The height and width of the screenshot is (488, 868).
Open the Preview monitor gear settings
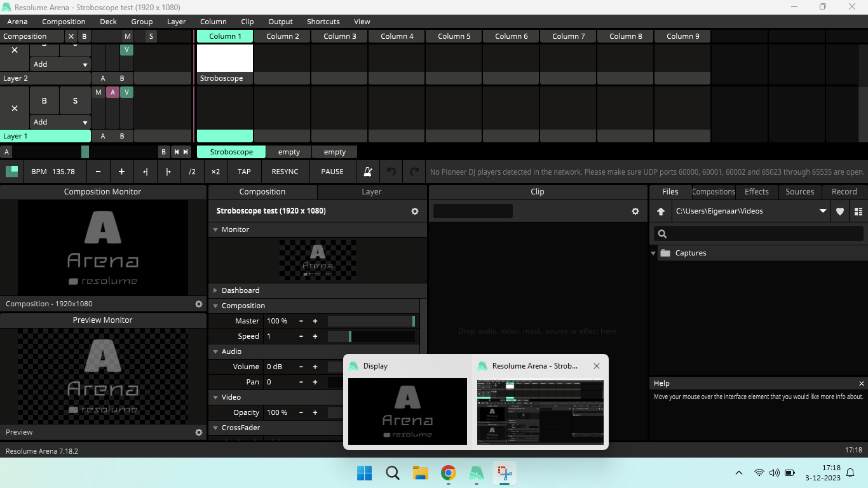coord(199,432)
